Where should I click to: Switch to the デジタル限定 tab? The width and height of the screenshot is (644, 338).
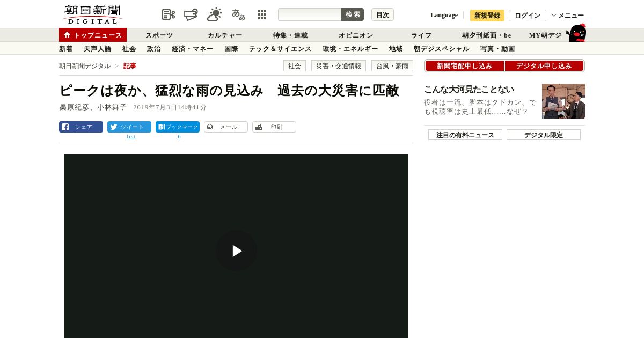544,135
